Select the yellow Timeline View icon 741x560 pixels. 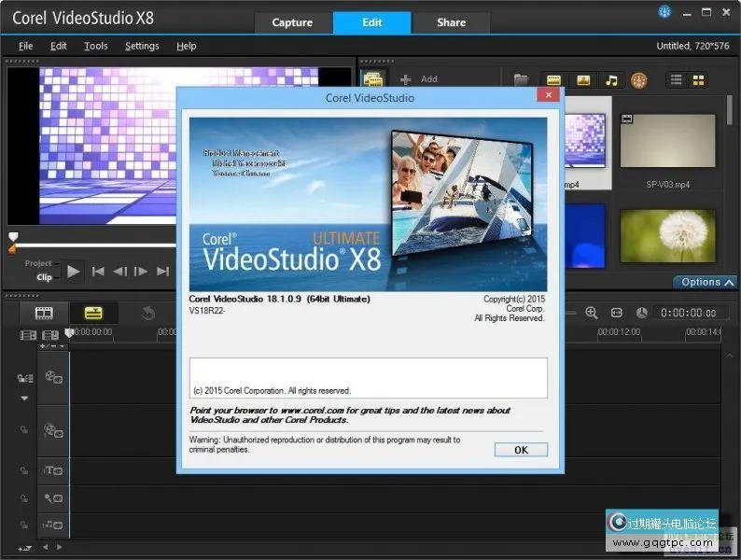pos(92,313)
